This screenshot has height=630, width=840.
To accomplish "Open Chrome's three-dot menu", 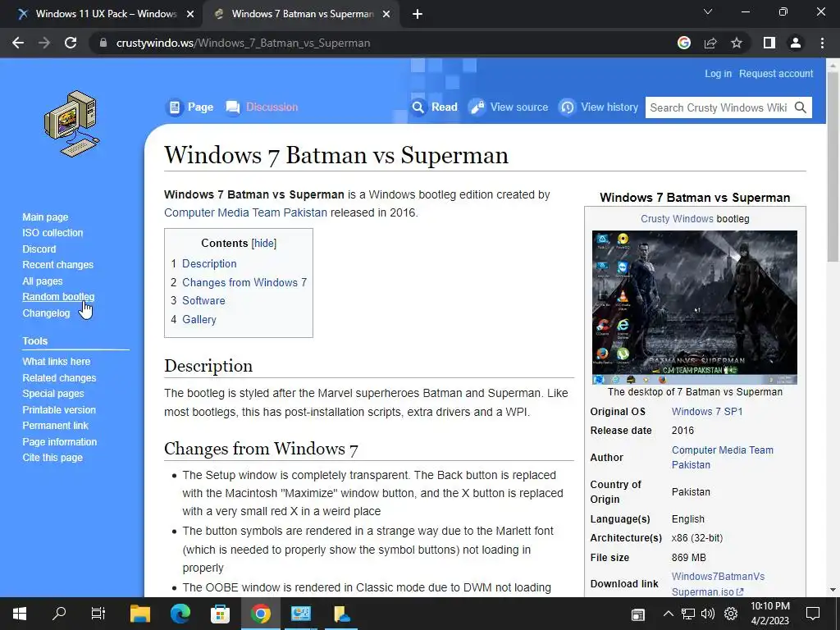I will pos(822,43).
